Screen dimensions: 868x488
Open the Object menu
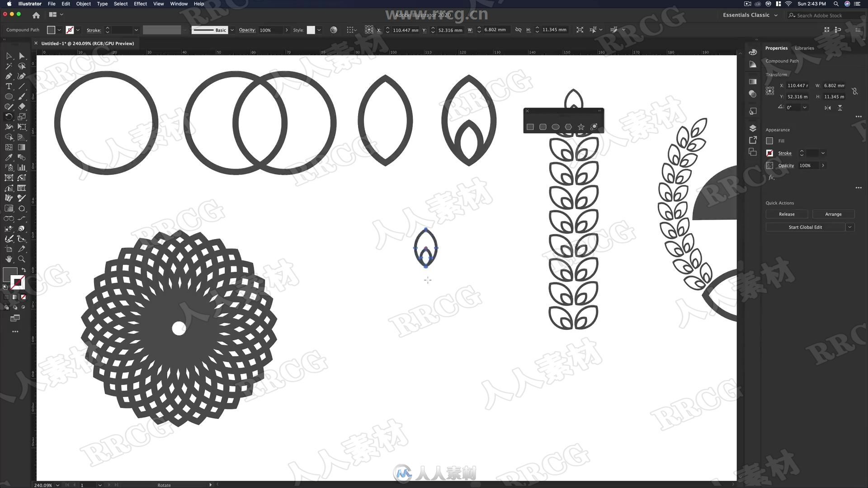point(85,5)
